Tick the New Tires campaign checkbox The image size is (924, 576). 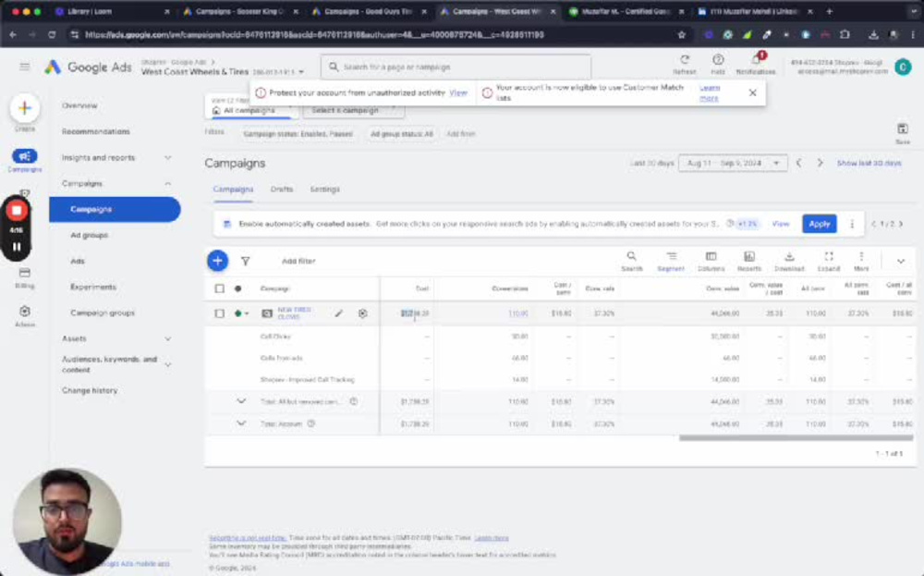pyautogui.click(x=219, y=313)
